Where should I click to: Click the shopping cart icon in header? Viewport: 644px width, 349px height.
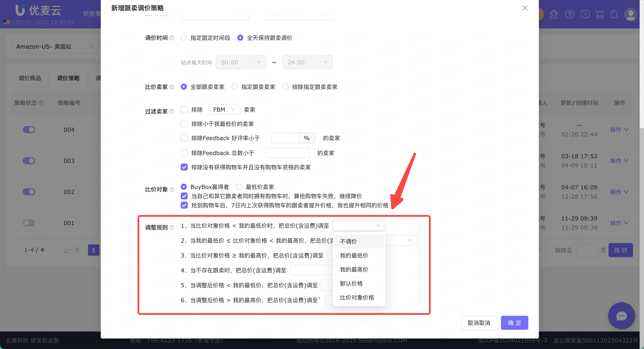600,14
